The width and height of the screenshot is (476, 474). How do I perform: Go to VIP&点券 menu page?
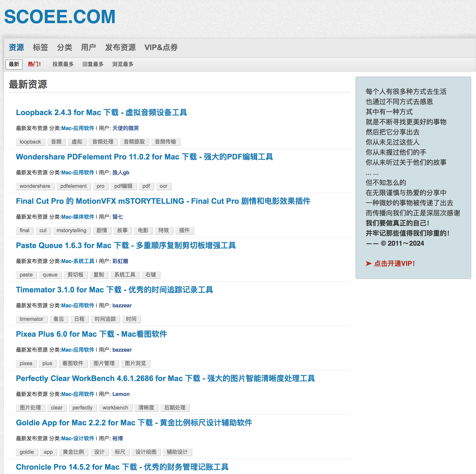(161, 47)
